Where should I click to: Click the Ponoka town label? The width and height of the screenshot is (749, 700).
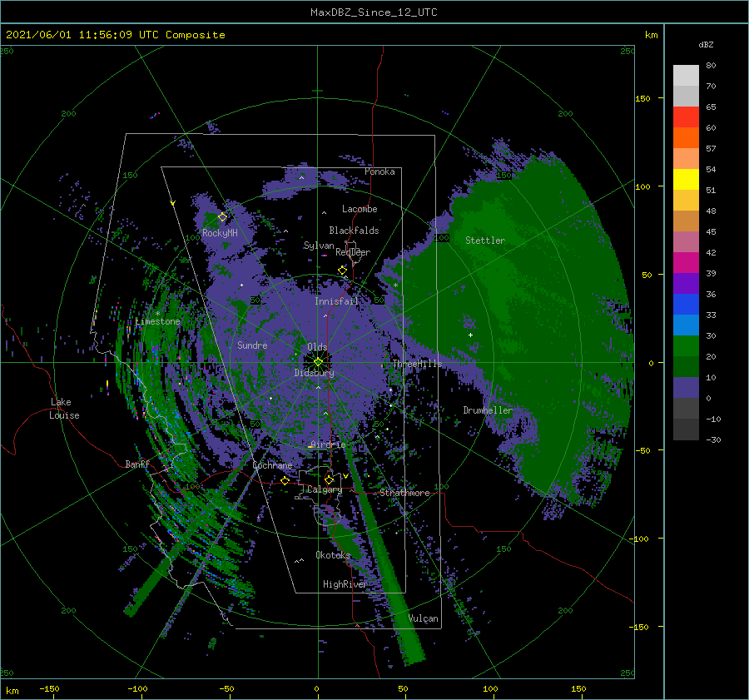point(379,171)
